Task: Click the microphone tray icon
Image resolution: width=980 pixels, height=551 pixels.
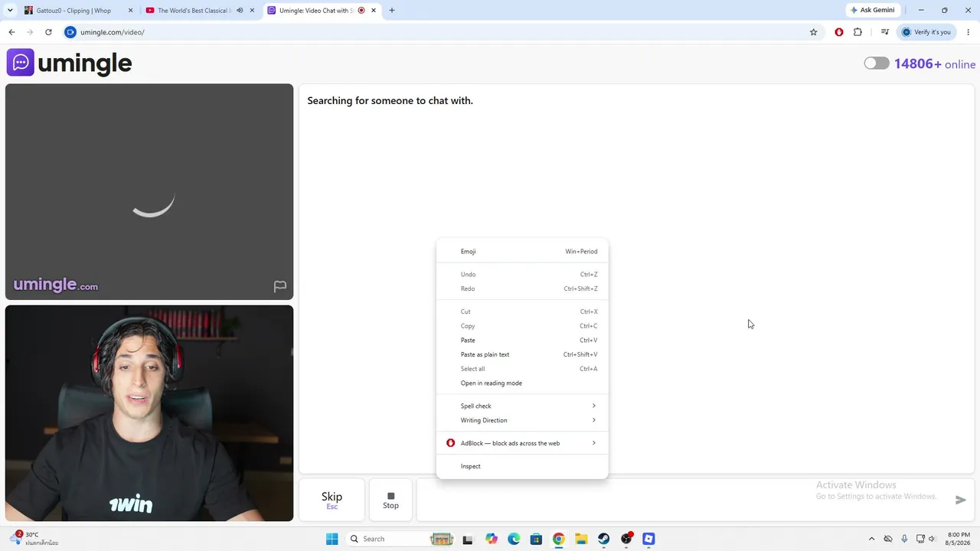Action: click(904, 539)
